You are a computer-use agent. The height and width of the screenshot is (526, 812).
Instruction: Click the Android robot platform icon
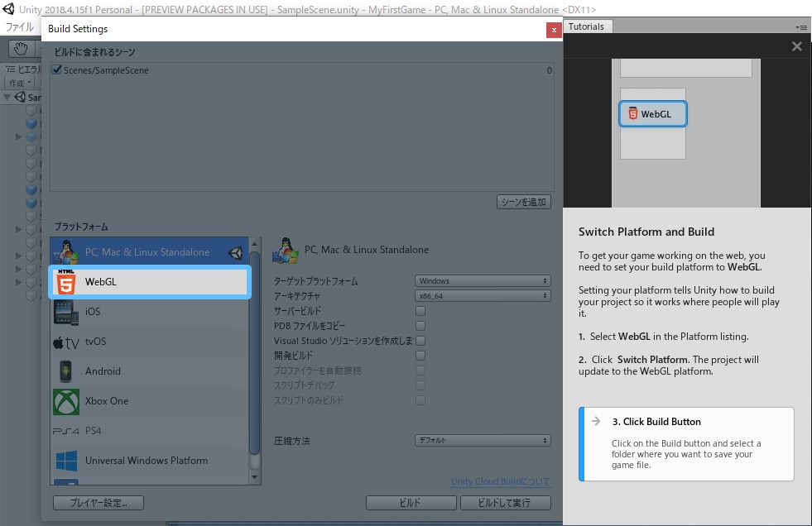[65, 371]
